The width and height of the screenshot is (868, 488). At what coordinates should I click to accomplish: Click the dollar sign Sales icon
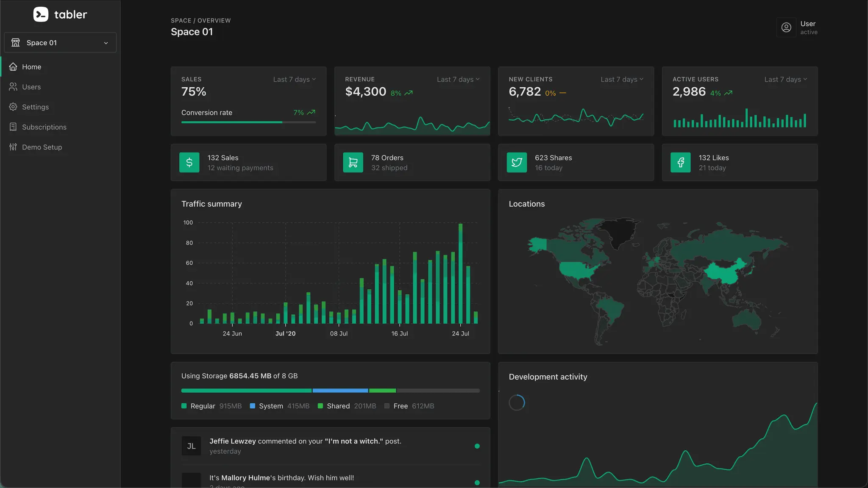189,162
